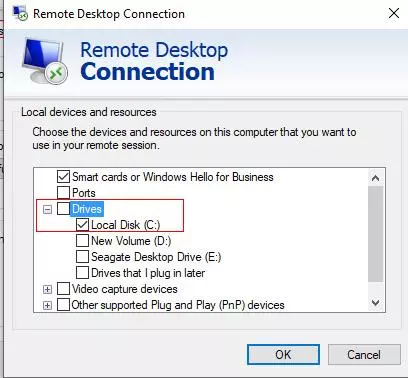Select the Local Disk (C:) label
Viewport: 408px width, 378px height.
(x=126, y=225)
